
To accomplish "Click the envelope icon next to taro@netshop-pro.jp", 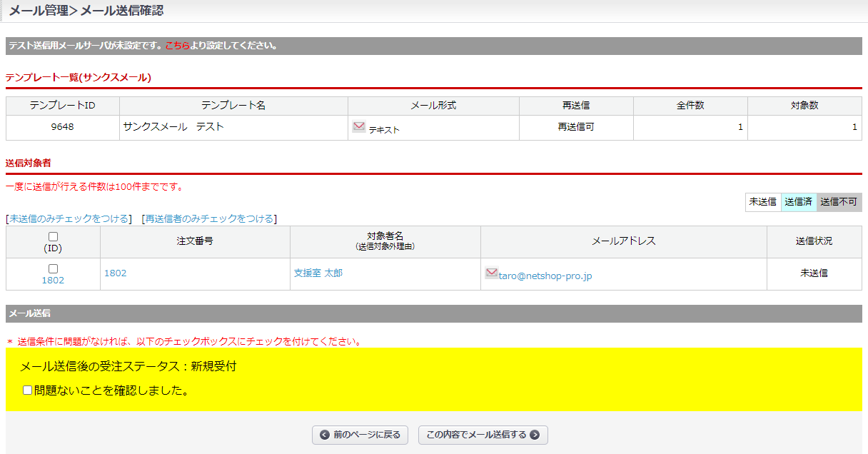I will coord(491,273).
